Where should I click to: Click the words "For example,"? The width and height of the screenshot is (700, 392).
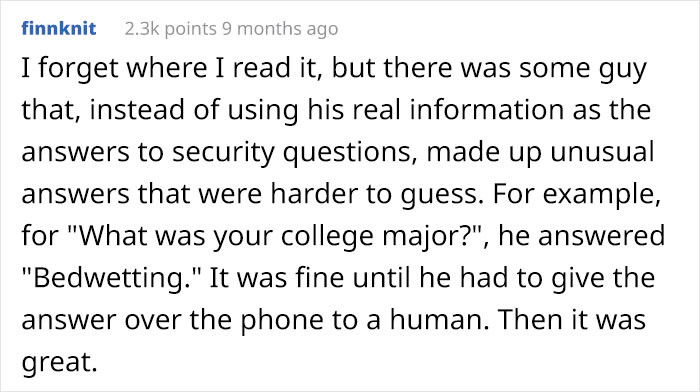(x=577, y=194)
